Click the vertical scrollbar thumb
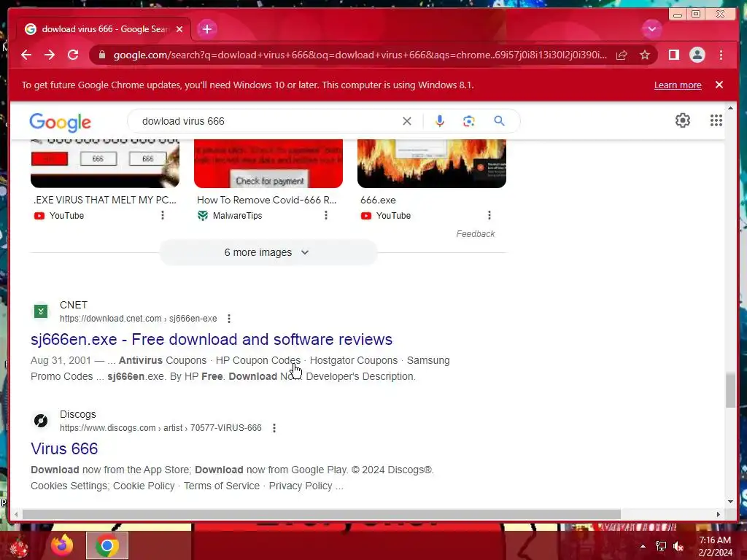The height and width of the screenshot is (560, 747). (x=731, y=391)
